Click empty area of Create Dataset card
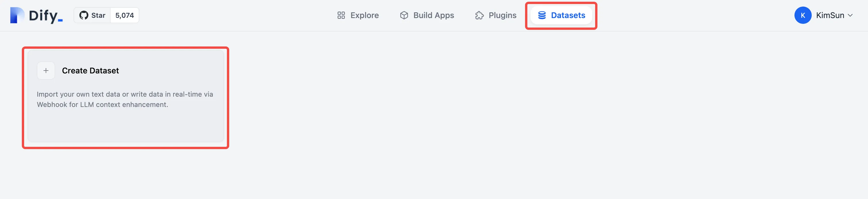Screen dimensions: 868x199 (125, 126)
